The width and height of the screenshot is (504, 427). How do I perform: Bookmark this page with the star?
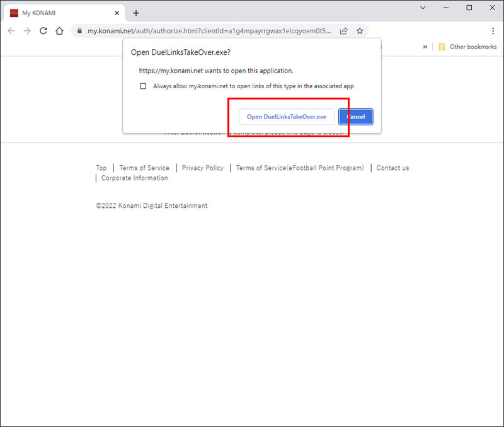360,31
